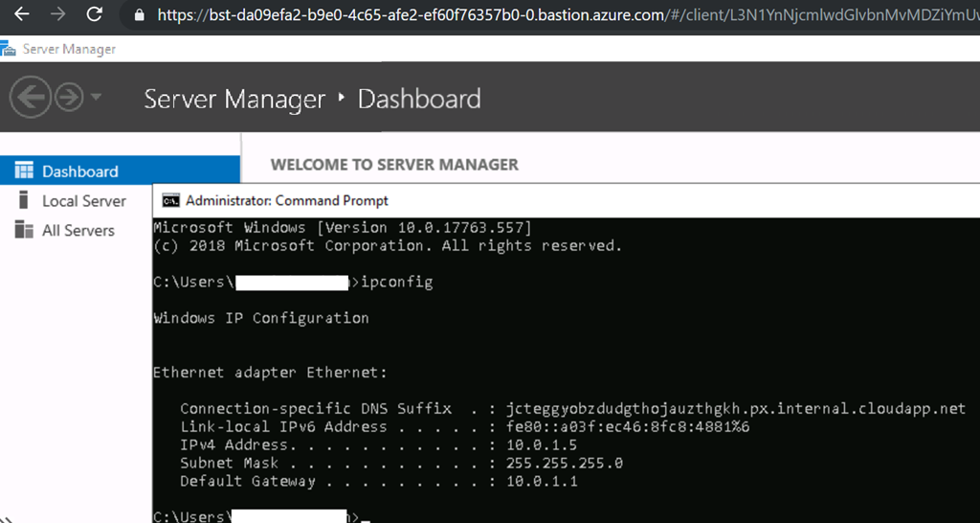Click the 'Server Manager' breadcrumb text
The image size is (980, 523).
click(234, 99)
